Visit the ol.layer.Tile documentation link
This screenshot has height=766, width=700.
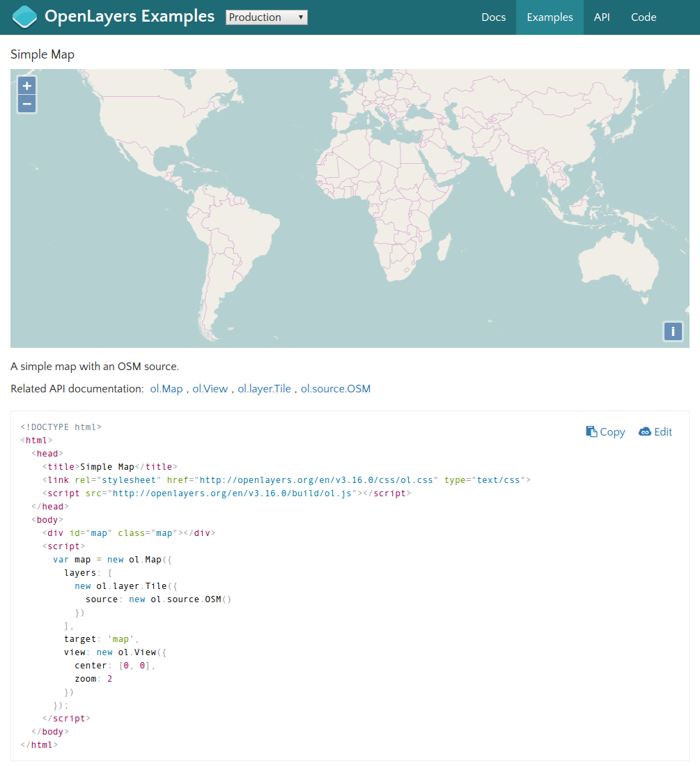tap(264, 389)
